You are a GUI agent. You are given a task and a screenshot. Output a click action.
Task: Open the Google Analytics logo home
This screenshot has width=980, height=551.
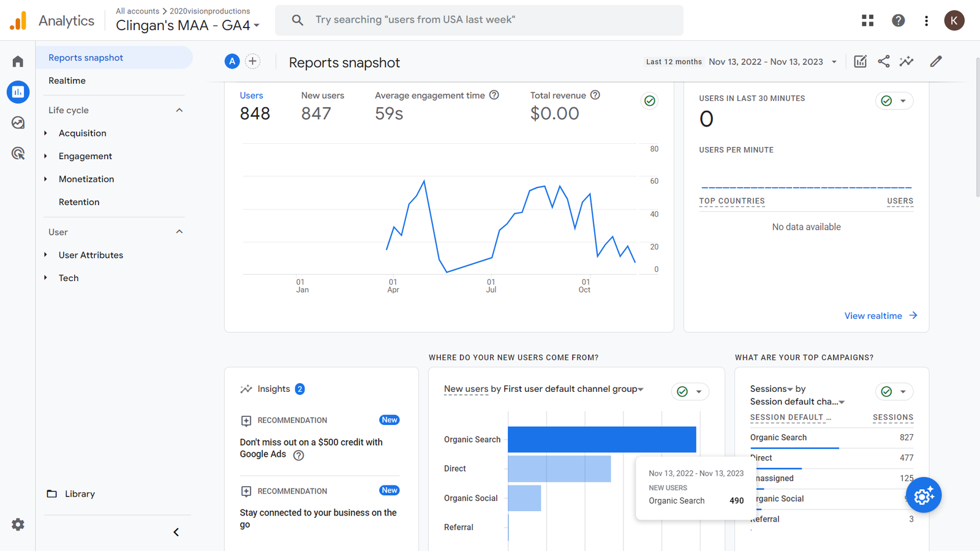(18, 21)
